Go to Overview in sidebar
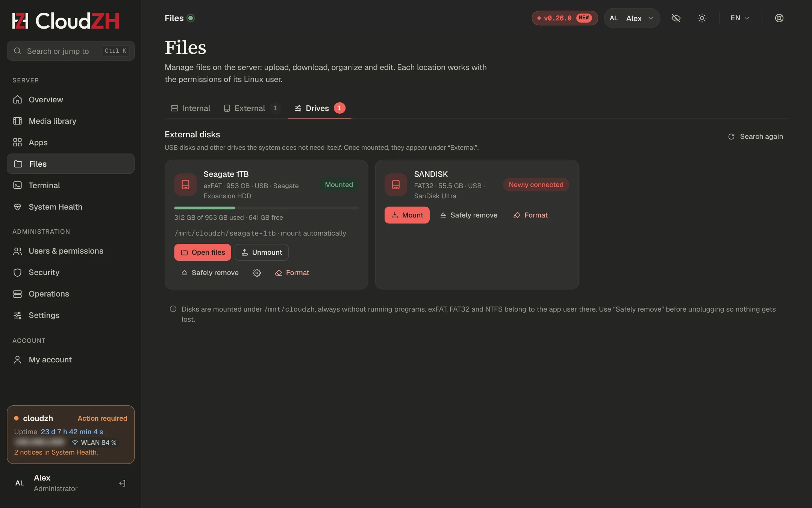The image size is (812, 508). (x=71, y=100)
